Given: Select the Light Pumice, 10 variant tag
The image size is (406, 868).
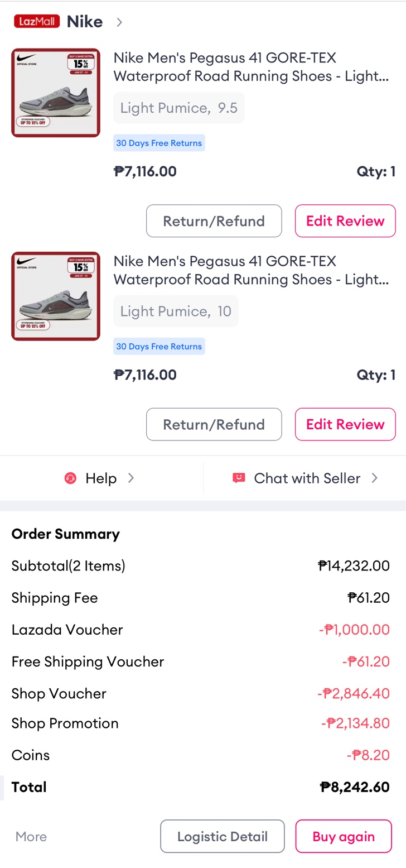Looking at the screenshot, I should pyautogui.click(x=176, y=311).
